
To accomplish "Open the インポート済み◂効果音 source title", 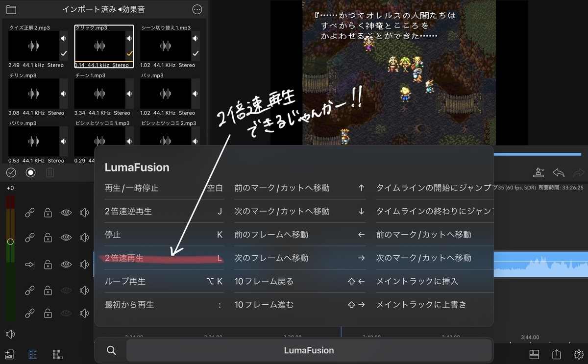I will pos(104,9).
